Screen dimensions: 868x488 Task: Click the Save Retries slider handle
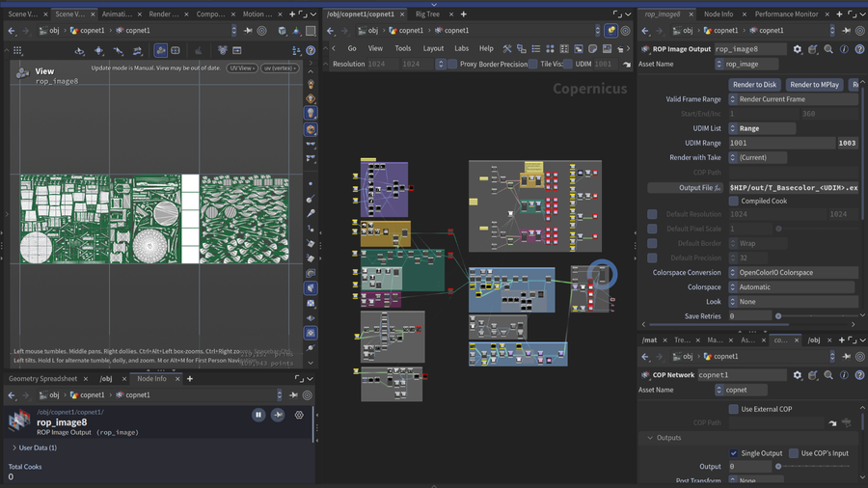[778, 316]
